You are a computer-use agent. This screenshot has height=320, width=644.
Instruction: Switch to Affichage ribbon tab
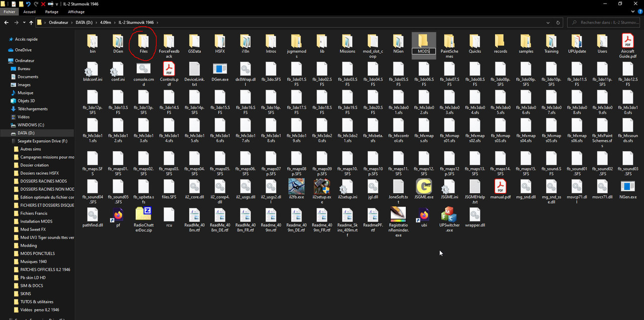coord(76,12)
